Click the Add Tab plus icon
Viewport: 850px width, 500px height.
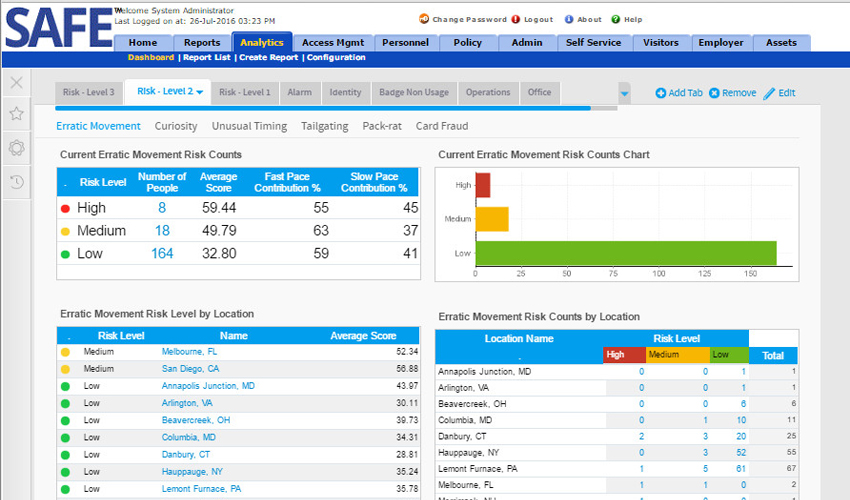pyautogui.click(x=661, y=93)
